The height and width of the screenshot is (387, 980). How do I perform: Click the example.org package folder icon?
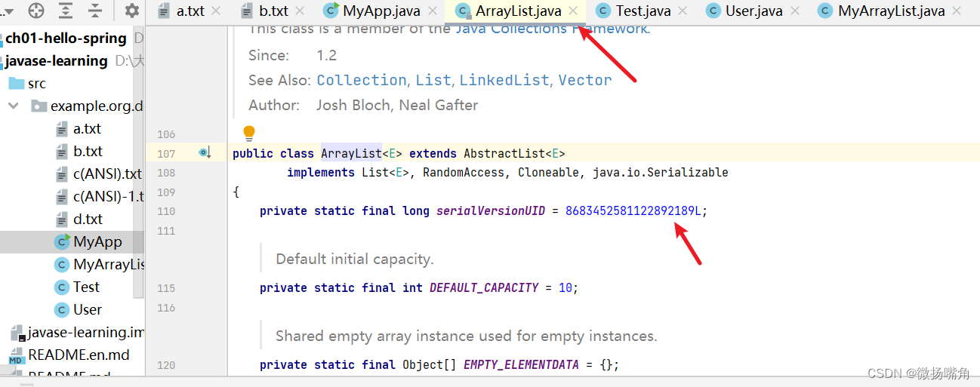[39, 106]
